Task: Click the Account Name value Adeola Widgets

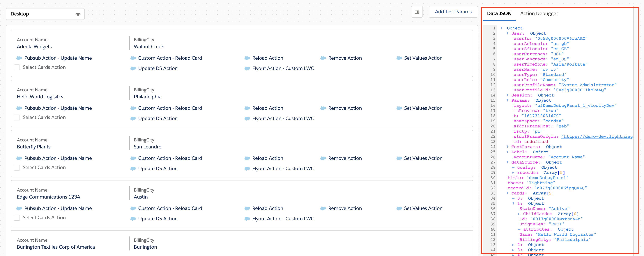Action: 34,47
